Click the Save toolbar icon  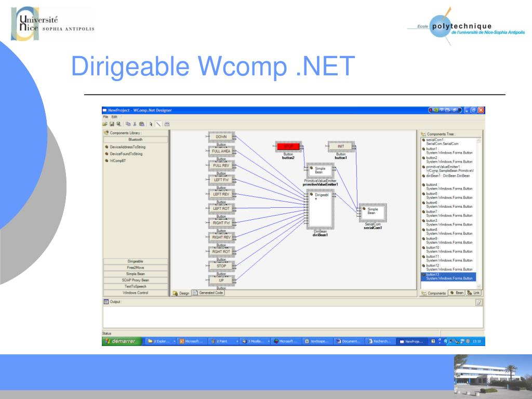click(x=112, y=124)
